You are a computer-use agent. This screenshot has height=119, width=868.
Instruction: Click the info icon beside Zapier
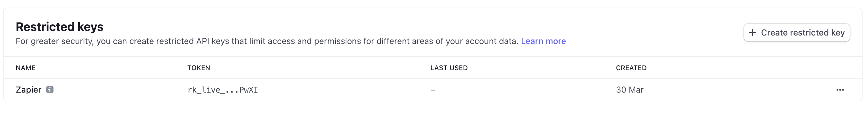[50, 90]
